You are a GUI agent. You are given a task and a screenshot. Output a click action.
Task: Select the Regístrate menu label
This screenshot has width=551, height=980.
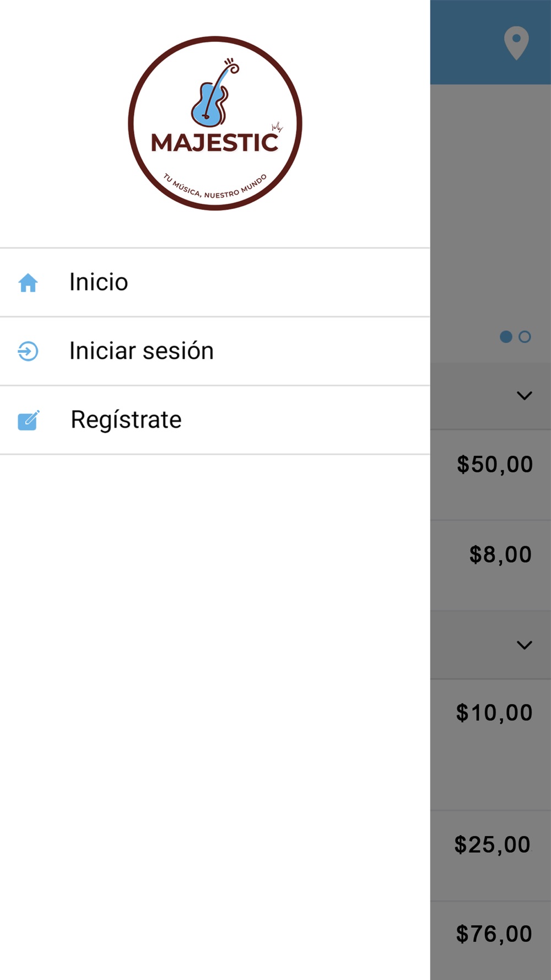(x=126, y=420)
